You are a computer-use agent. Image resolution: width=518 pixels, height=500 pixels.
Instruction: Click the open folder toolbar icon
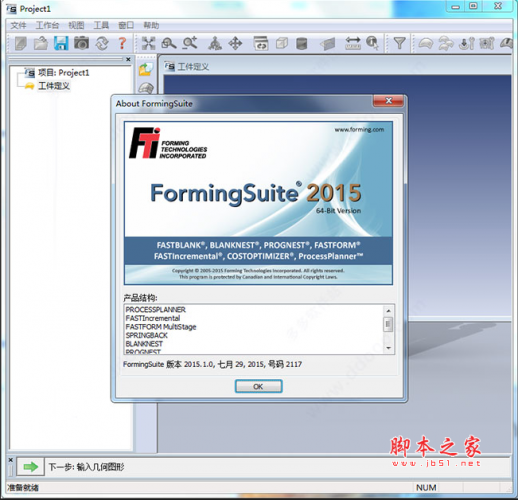click(41, 44)
